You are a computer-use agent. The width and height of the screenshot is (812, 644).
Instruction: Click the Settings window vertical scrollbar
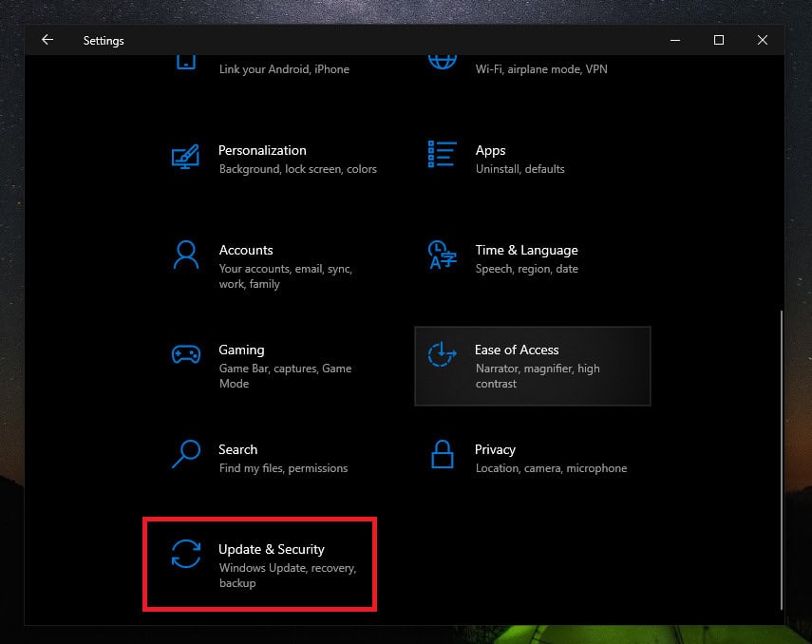[781, 460]
